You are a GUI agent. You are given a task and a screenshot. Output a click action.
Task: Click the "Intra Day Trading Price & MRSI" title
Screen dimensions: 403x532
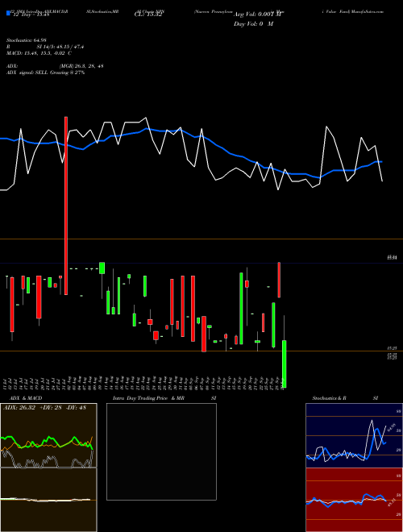tap(165, 398)
